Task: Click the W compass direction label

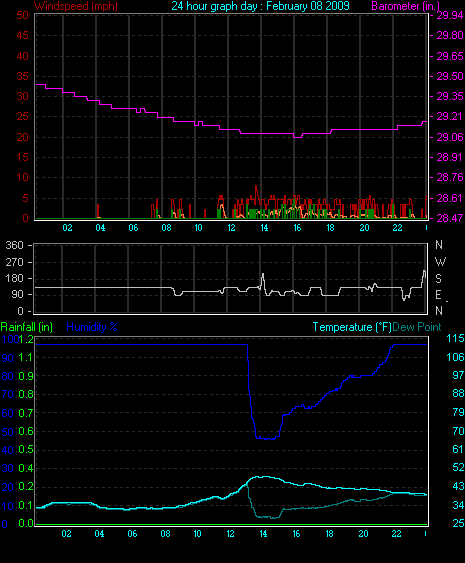Action: [x=440, y=262]
